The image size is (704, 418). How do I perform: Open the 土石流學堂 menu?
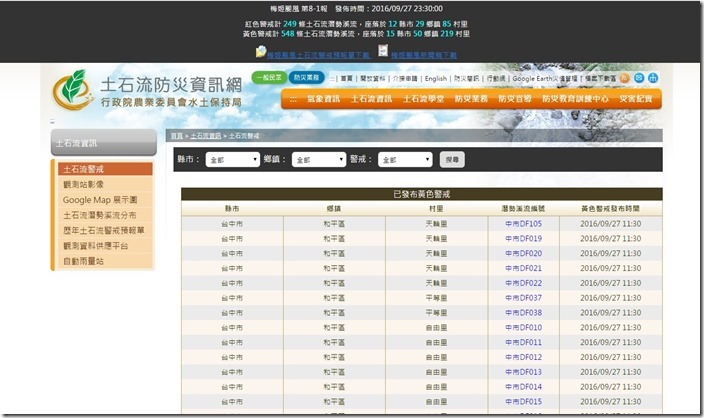pos(423,99)
